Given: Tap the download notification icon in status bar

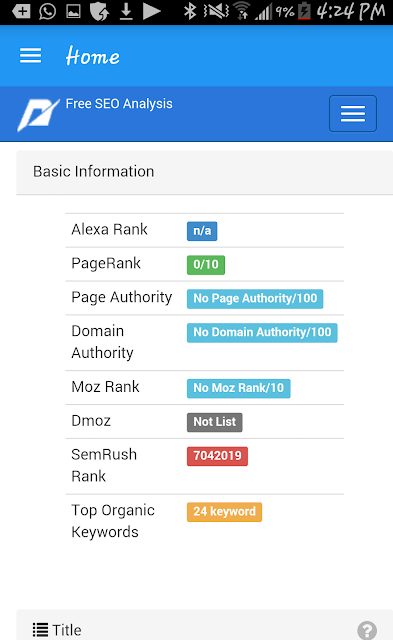Looking at the screenshot, I should coord(126,11).
